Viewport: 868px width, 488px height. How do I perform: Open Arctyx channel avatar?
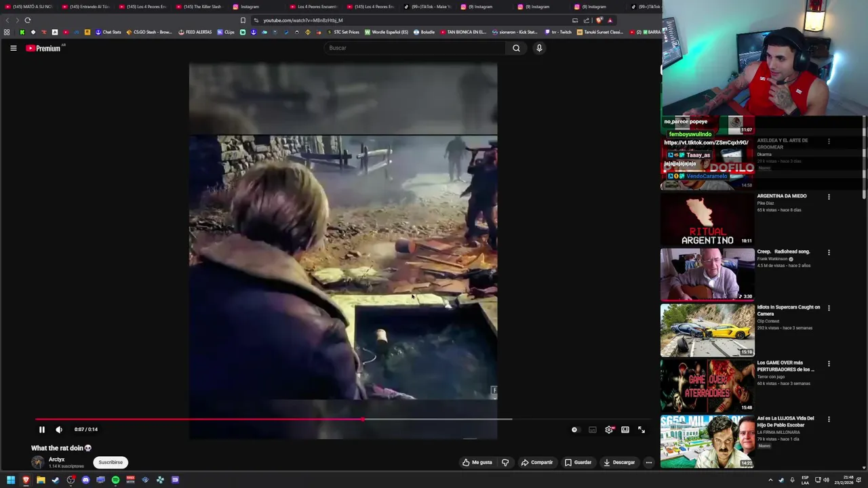click(37, 462)
